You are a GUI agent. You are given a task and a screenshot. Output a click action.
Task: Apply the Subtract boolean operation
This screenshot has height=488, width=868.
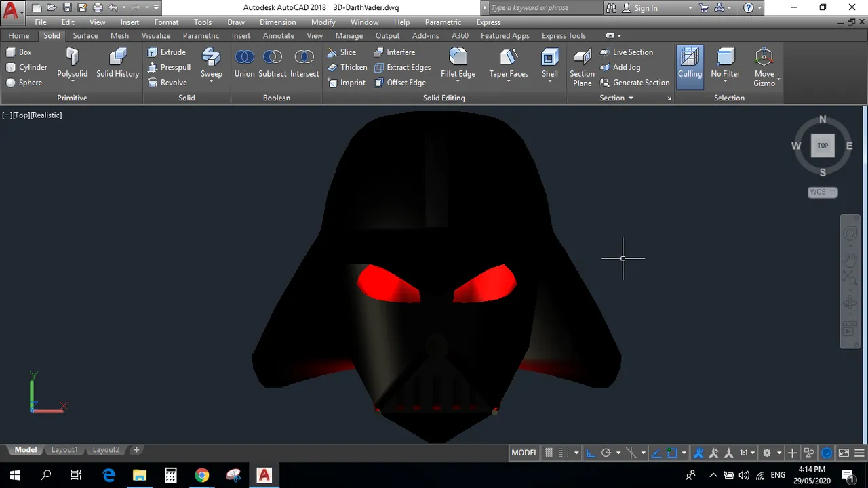pyautogui.click(x=273, y=63)
